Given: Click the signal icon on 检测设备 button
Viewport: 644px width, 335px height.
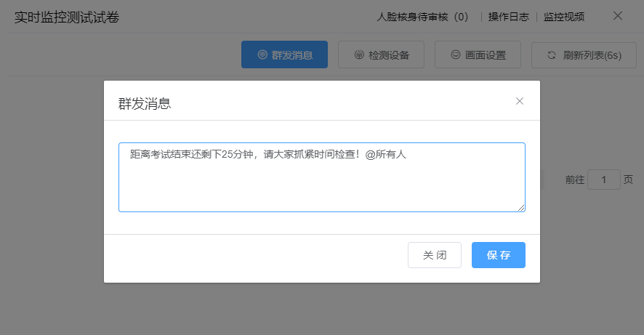Looking at the screenshot, I should (359, 55).
